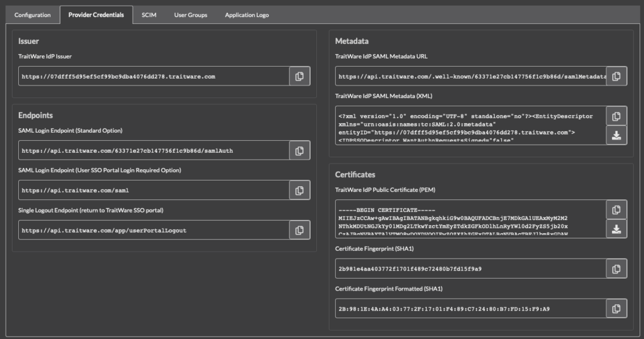Copy the SAML Metadata URL

(x=616, y=76)
